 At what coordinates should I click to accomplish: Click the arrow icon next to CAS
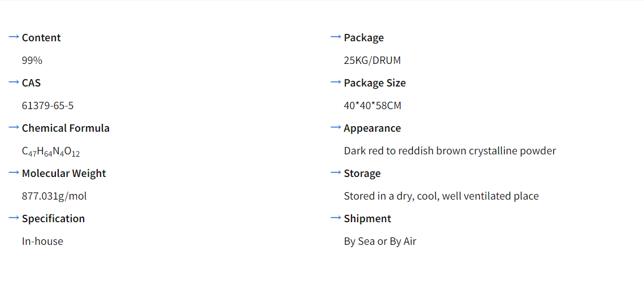[x=14, y=83]
